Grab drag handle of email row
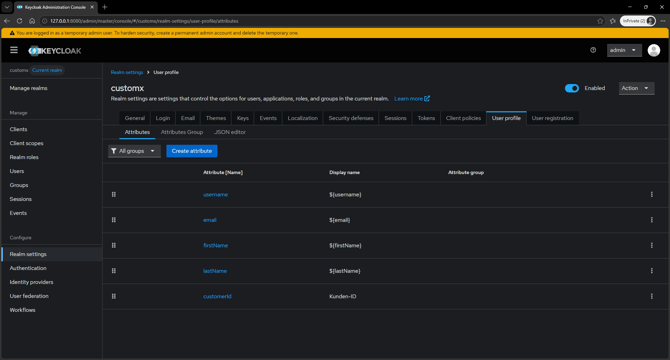The image size is (670, 360). [114, 220]
